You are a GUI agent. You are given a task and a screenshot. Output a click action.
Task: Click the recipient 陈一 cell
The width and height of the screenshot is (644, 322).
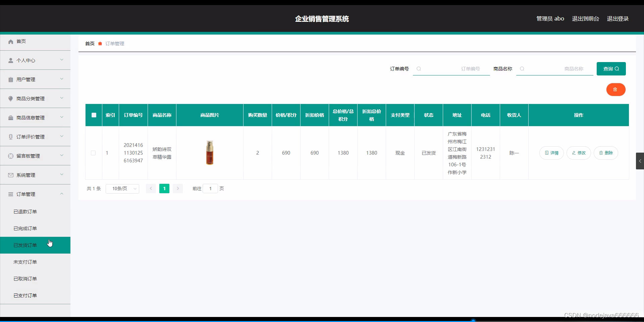514,153
